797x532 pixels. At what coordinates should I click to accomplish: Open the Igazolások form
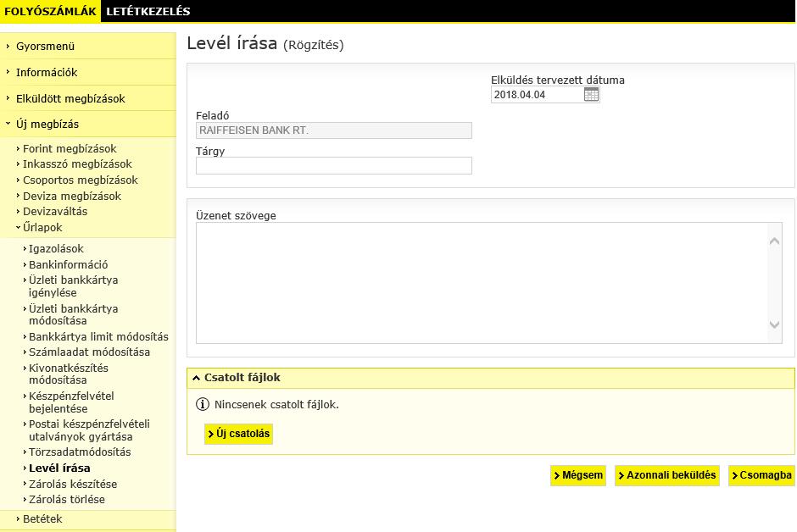coord(56,249)
